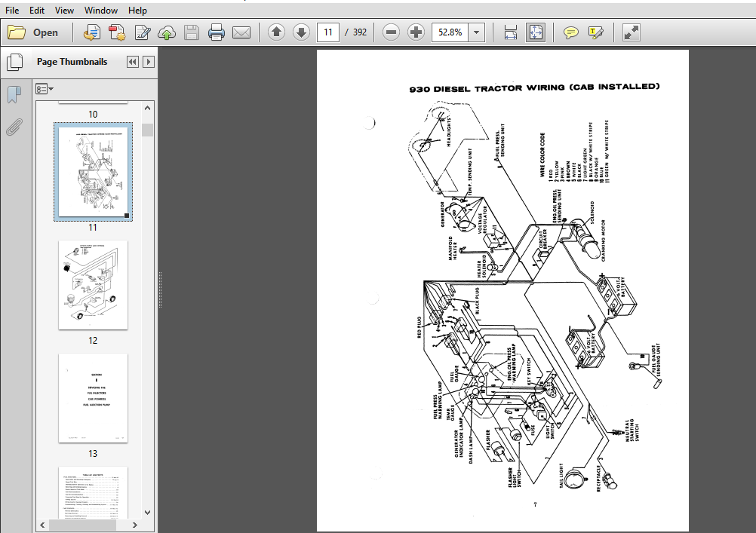
Task: Toggle the Fit one full page icon
Action: coord(536,32)
